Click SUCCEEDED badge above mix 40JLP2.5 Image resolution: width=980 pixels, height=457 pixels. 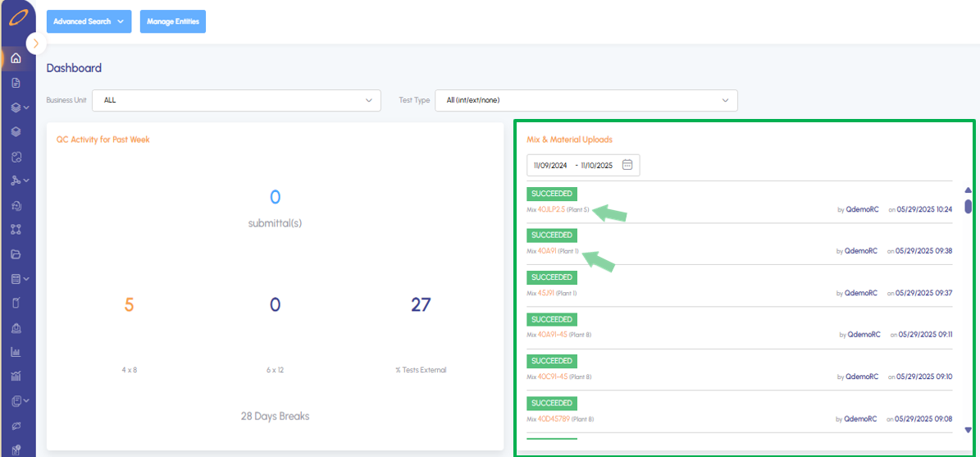pos(552,194)
